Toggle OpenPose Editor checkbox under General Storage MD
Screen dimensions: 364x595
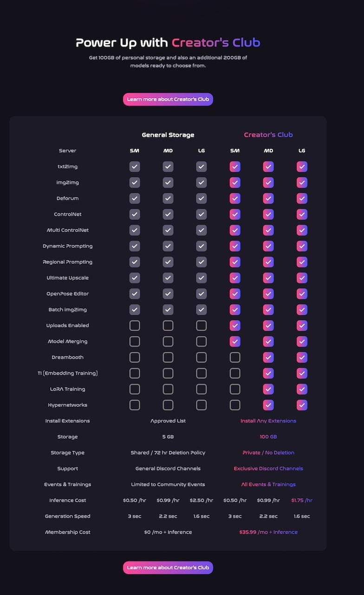pos(168,294)
